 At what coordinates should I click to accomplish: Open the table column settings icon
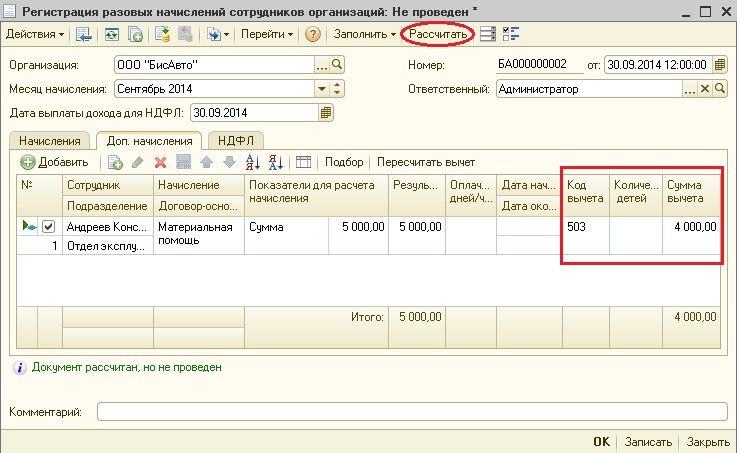pyautogui.click(x=304, y=162)
